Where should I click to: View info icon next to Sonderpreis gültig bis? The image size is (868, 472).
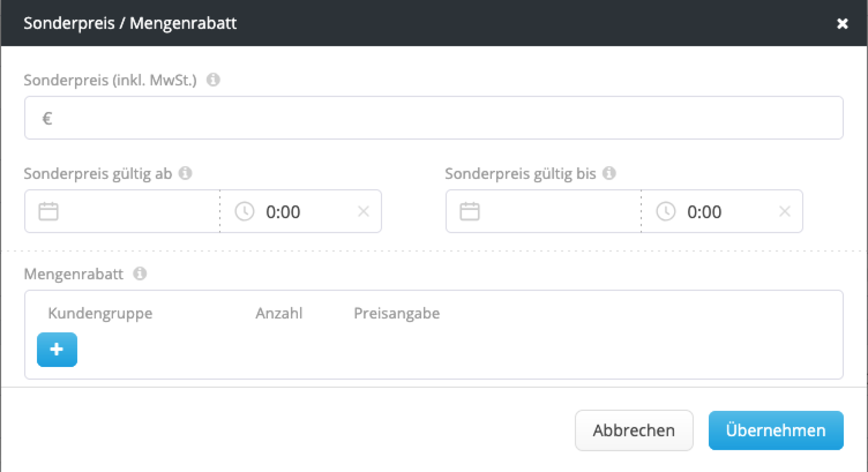(x=610, y=173)
